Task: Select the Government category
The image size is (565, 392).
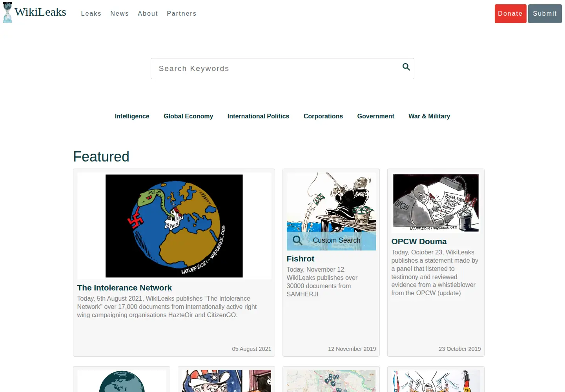Action: (376, 116)
